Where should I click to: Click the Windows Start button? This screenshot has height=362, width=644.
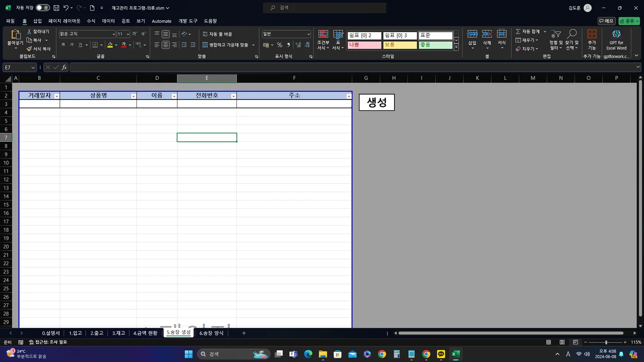click(x=189, y=354)
